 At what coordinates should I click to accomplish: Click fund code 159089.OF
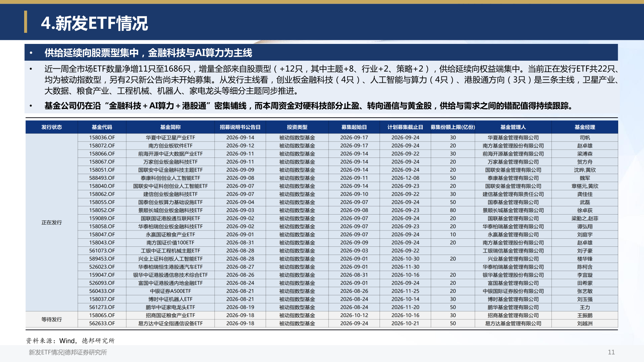(x=102, y=218)
